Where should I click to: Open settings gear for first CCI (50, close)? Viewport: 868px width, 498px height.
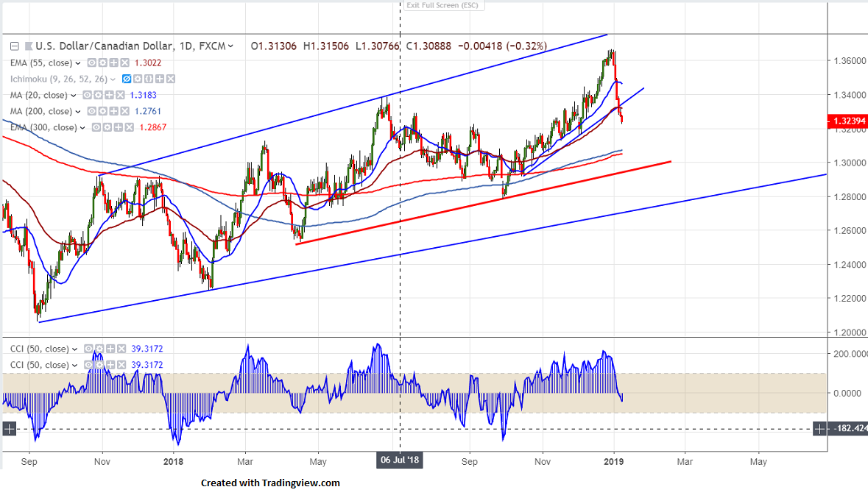coord(99,349)
